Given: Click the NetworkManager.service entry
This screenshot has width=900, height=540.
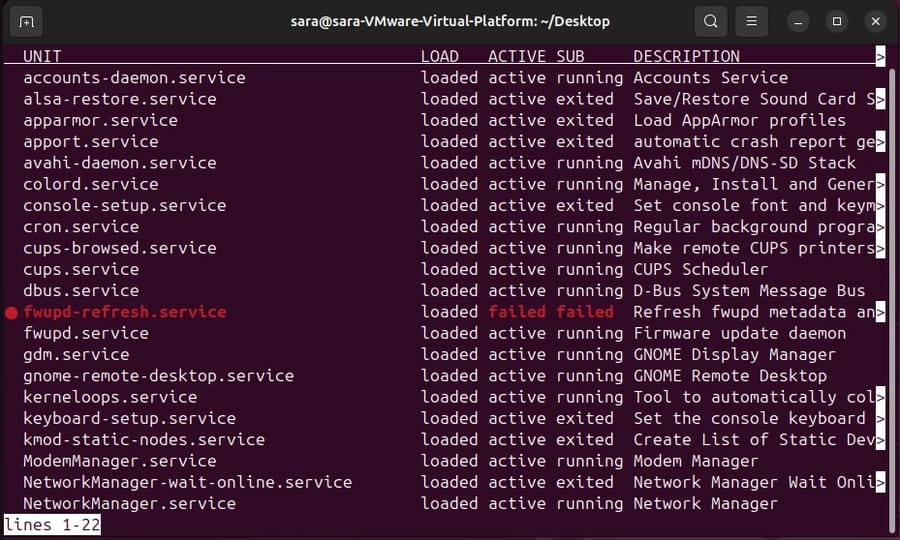Looking at the screenshot, I should coord(130,504).
